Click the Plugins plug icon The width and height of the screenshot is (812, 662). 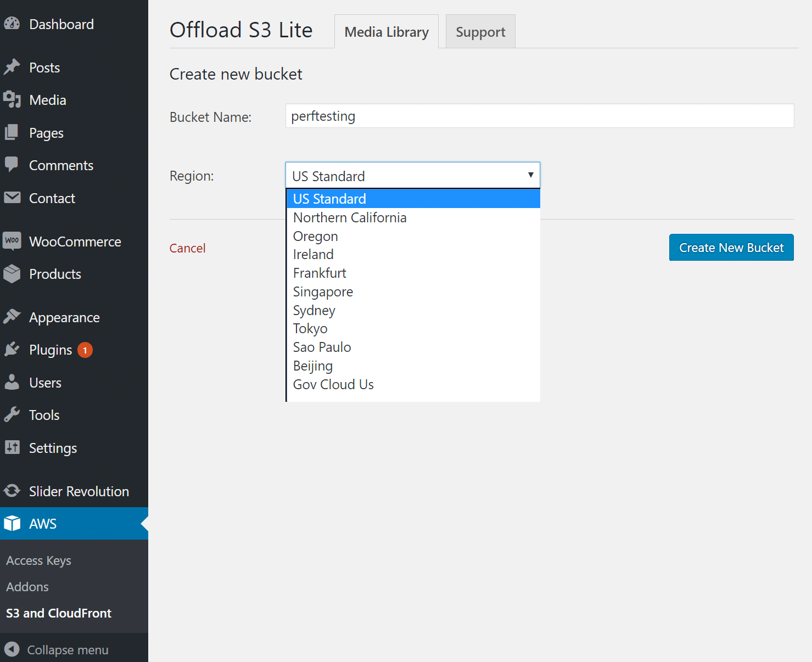tap(13, 349)
